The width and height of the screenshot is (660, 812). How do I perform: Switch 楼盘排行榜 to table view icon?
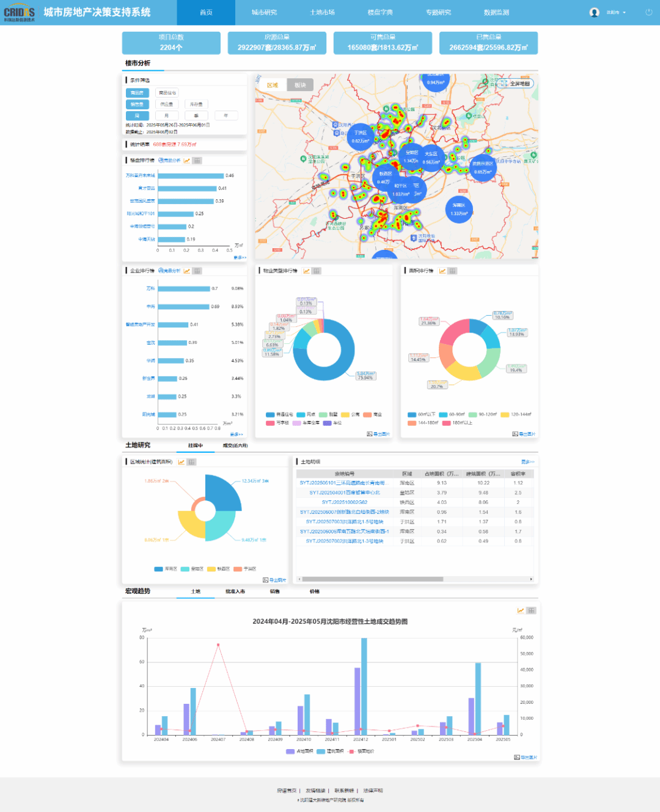[197, 161]
